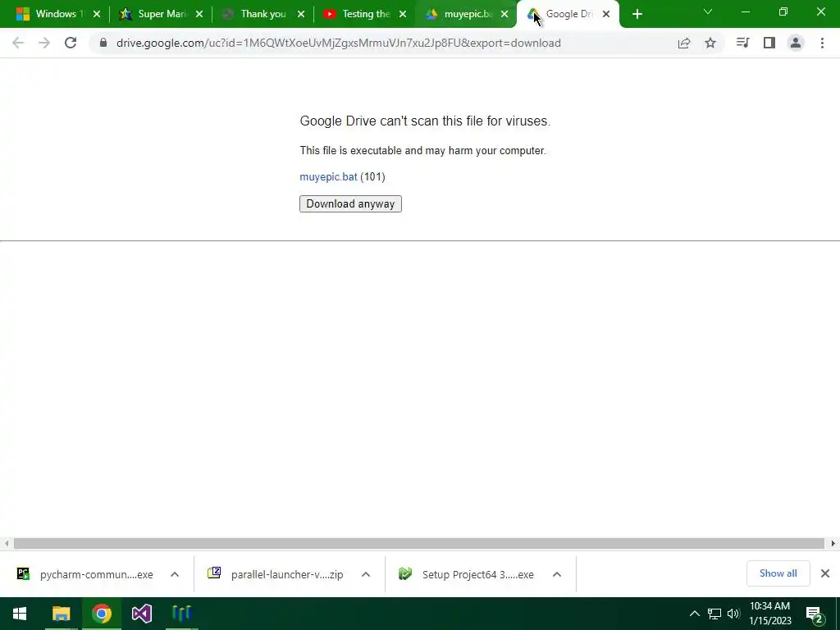Viewport: 840px width, 630px height.
Task: Open the network status icon
Action: (x=714, y=614)
